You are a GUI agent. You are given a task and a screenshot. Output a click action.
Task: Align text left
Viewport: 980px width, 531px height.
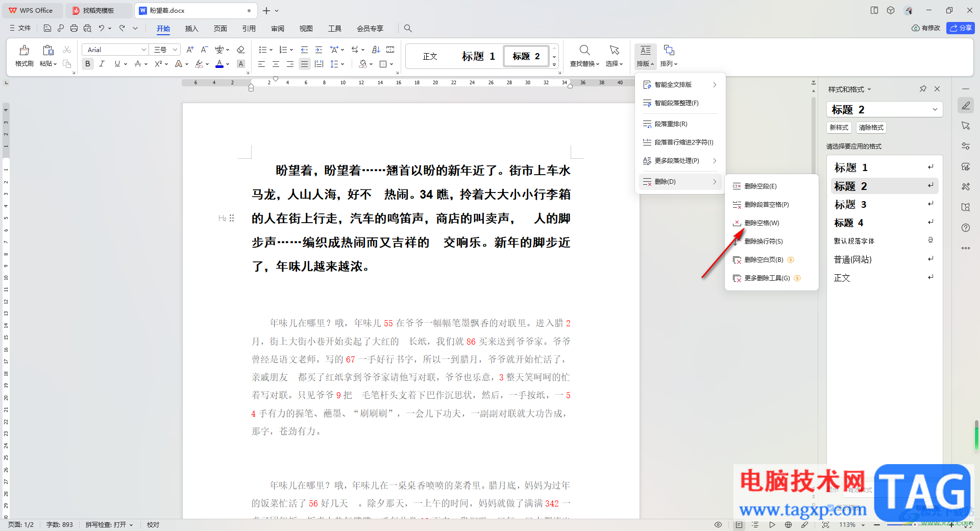[x=261, y=64]
